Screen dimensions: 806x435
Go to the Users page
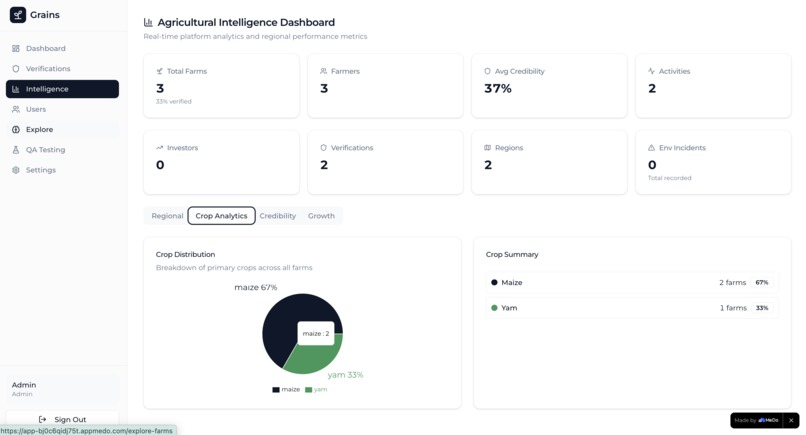[62, 109]
